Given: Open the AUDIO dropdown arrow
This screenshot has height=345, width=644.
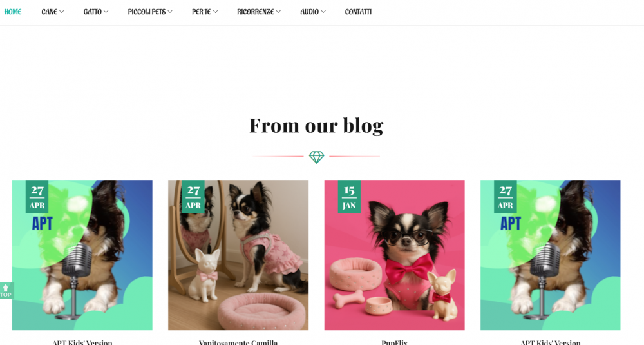Looking at the screenshot, I should pos(323,12).
